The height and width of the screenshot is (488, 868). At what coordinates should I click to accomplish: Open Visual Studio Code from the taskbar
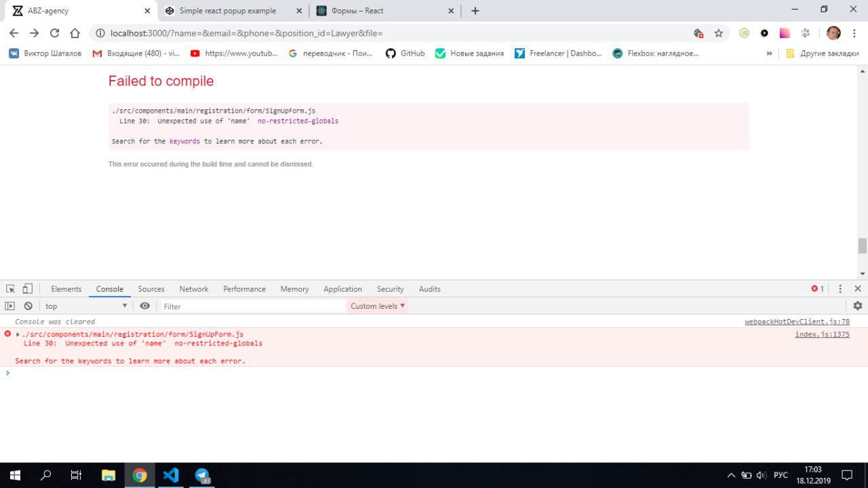point(171,475)
